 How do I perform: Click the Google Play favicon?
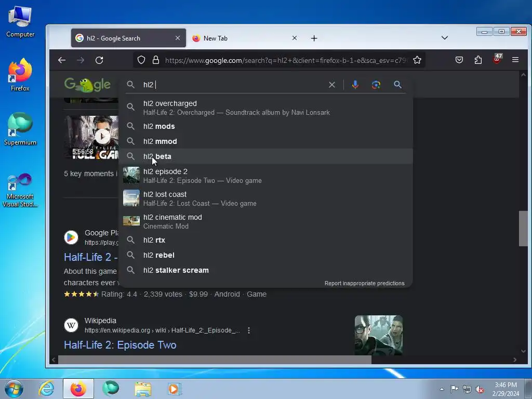(71, 237)
